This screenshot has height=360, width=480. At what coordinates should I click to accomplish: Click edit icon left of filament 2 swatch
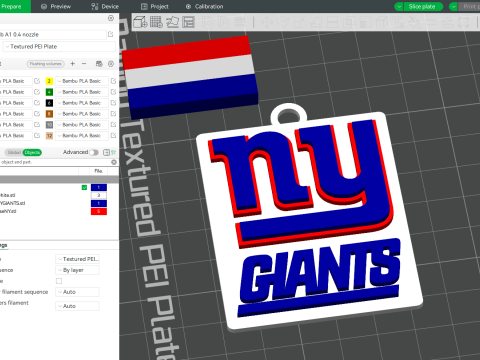pyautogui.click(x=37, y=81)
